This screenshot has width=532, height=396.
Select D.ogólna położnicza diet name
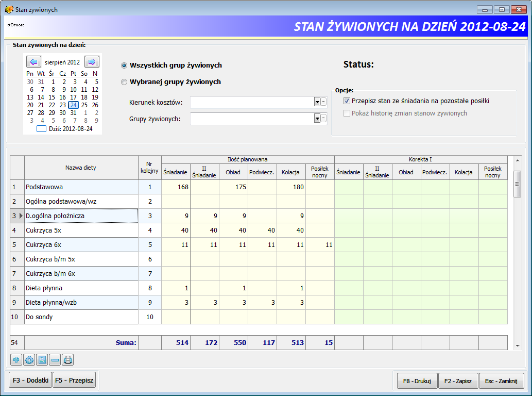pyautogui.click(x=81, y=216)
